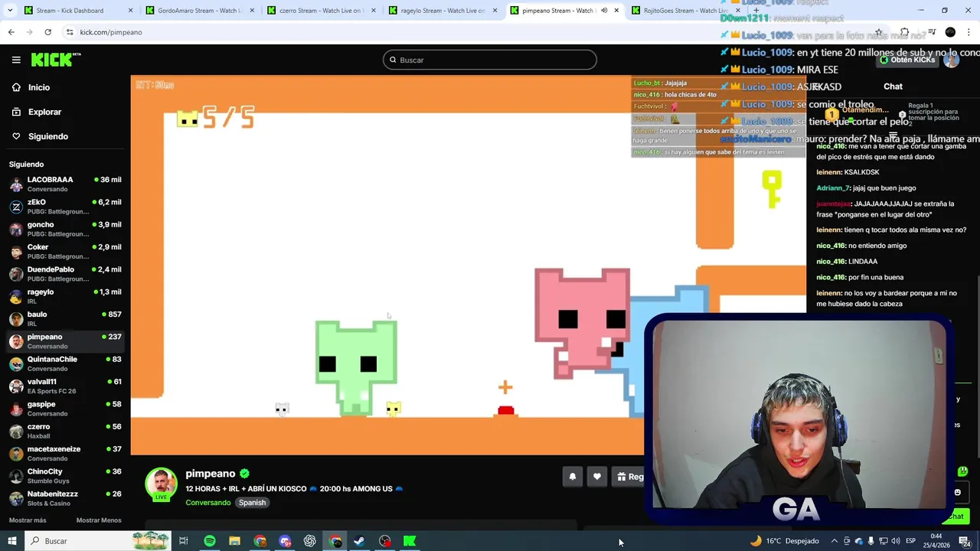
Task: Click the heart follow button
Action: 597,477
